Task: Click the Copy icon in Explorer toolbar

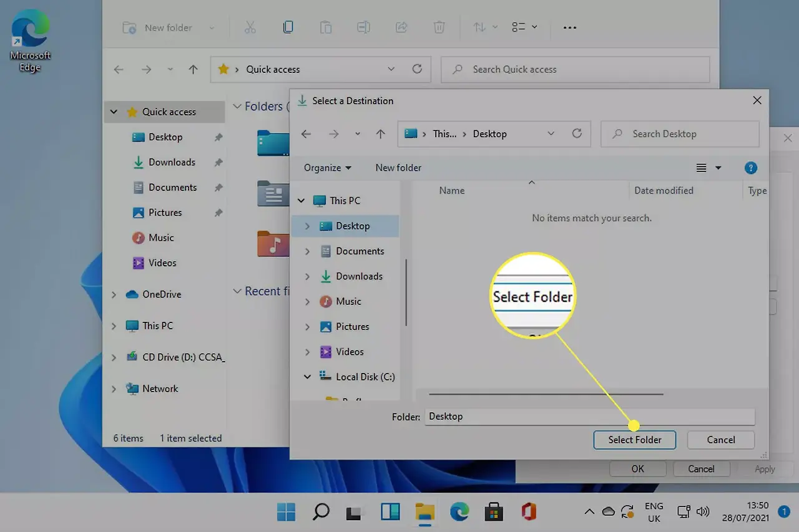Action: click(x=288, y=27)
